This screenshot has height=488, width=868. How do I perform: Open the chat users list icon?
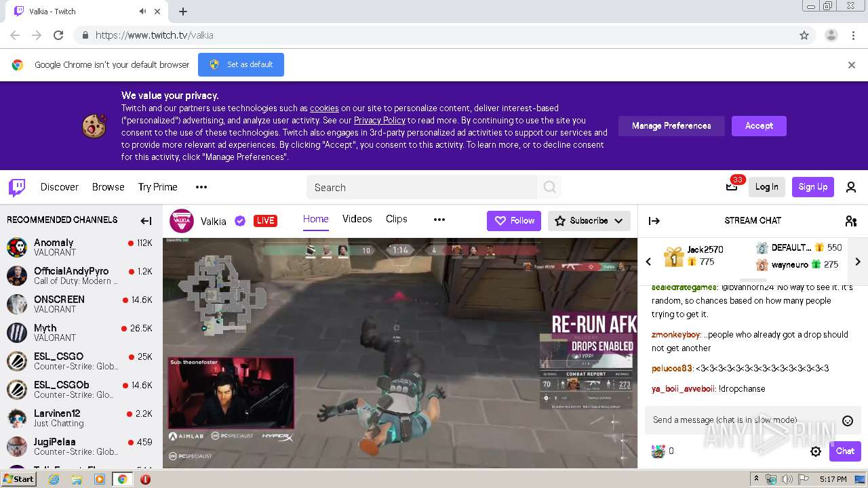[851, 220]
